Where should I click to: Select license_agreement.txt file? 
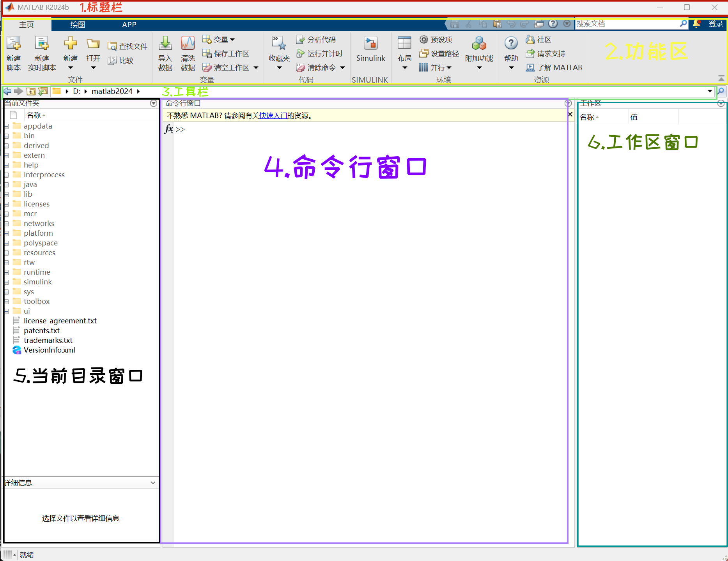pos(60,321)
